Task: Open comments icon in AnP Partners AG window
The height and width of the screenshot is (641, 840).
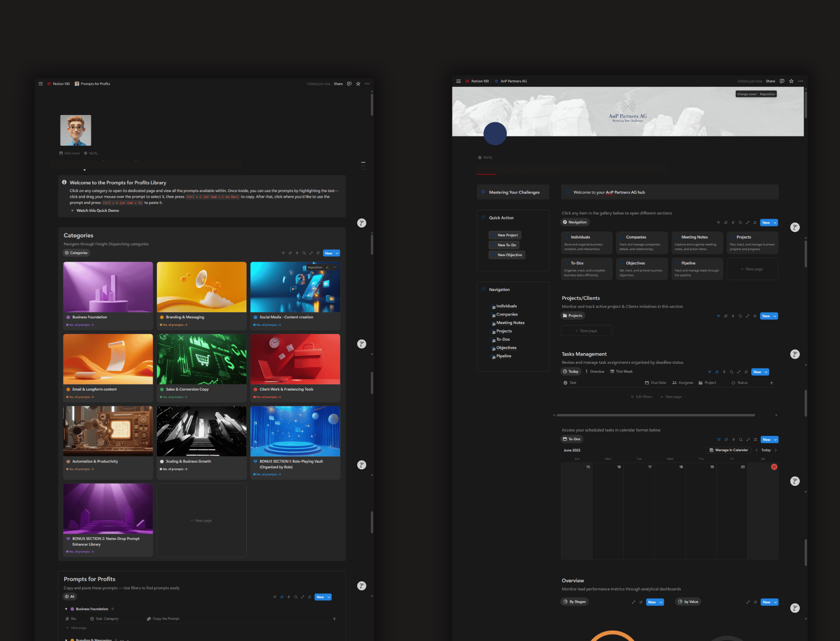Action: [782, 81]
